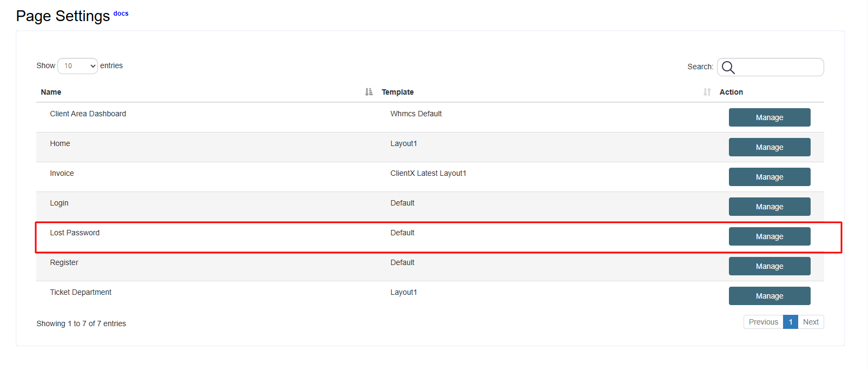Manage the Client Area Dashboard page
Screen dimensions: 868x370
tap(769, 117)
